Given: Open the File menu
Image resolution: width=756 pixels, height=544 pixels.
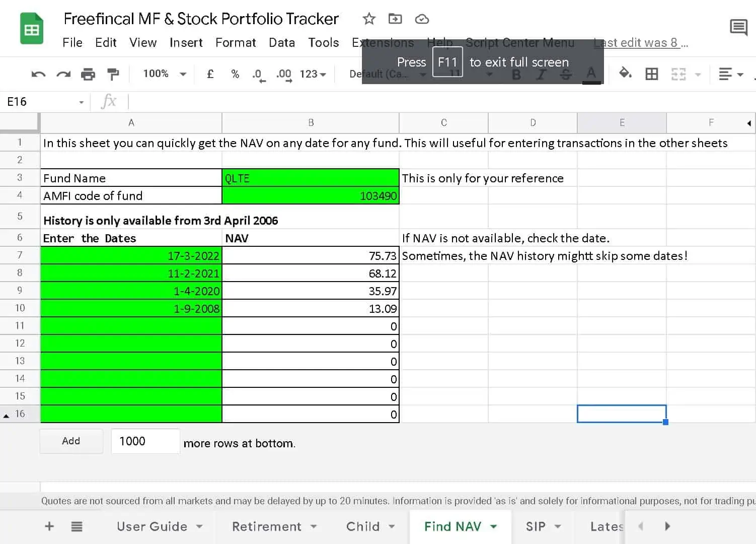Looking at the screenshot, I should pos(72,43).
